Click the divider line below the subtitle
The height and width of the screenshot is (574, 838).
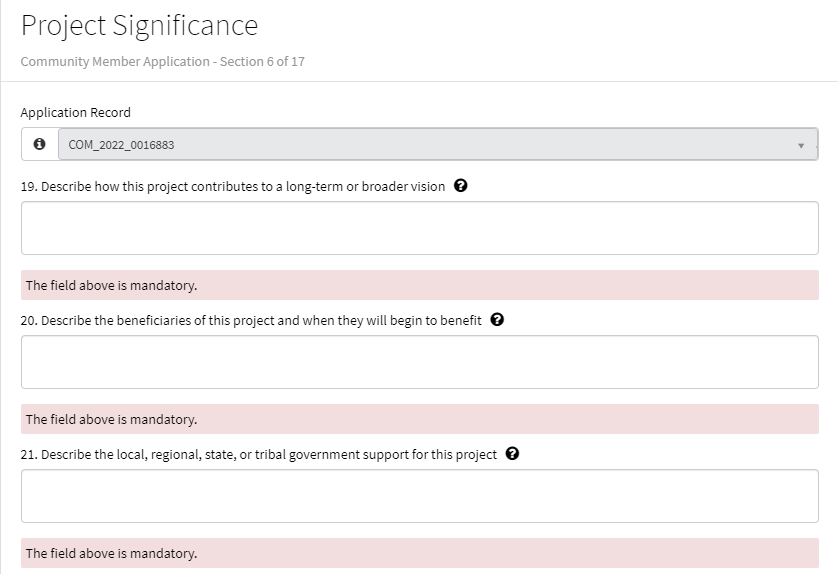419,81
